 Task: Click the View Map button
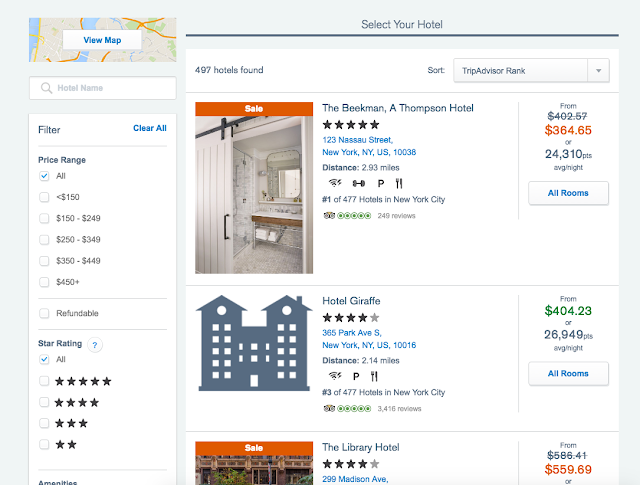[x=102, y=40]
